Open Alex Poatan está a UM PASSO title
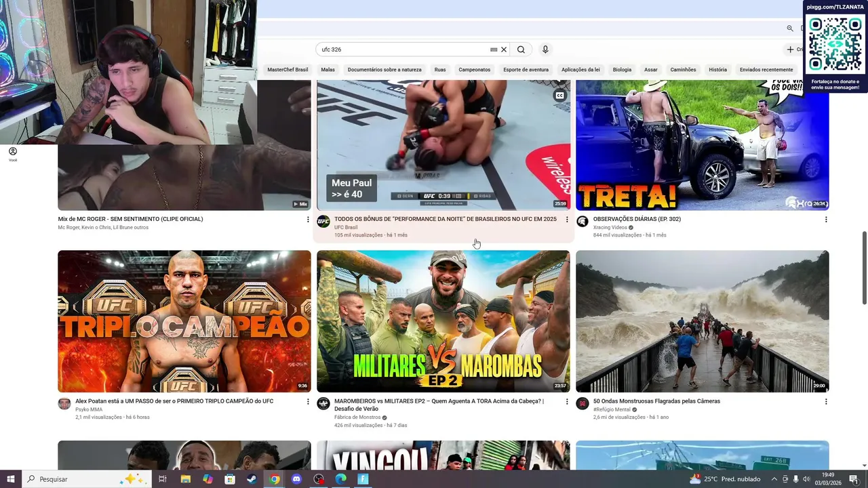Viewport: 868px width, 488px height. 174,401
